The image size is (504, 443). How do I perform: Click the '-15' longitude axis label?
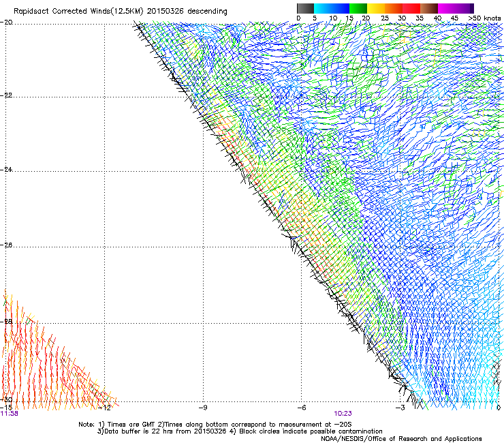tap(6, 408)
